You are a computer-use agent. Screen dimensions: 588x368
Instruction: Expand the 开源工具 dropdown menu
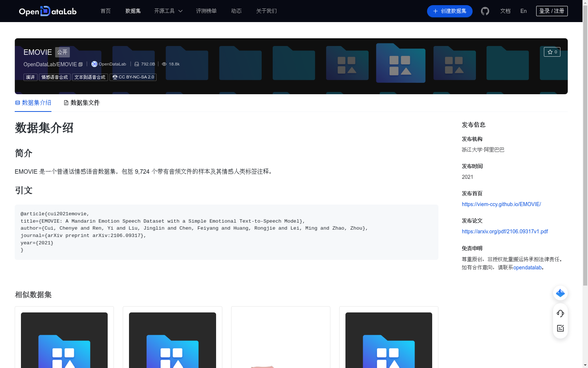tap(168, 11)
